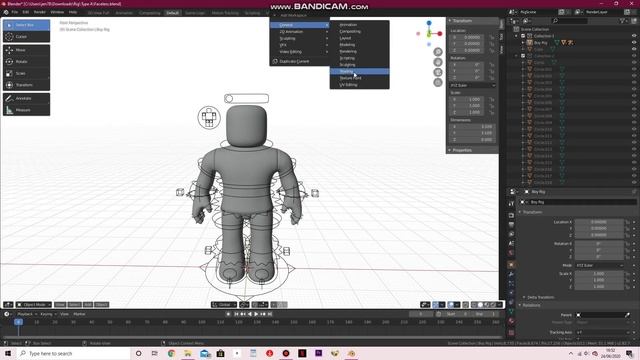The image size is (640, 360).
Task: Select the Select Box tool
Action: [x=27, y=25]
